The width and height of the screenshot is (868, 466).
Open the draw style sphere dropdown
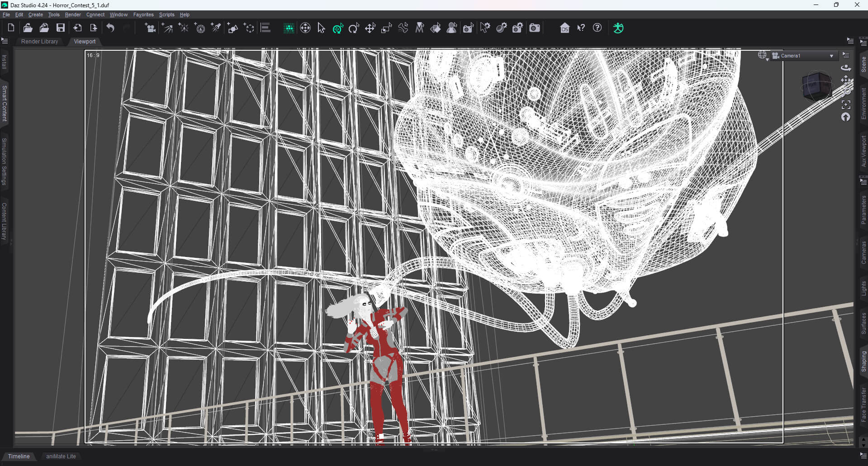pos(763,56)
